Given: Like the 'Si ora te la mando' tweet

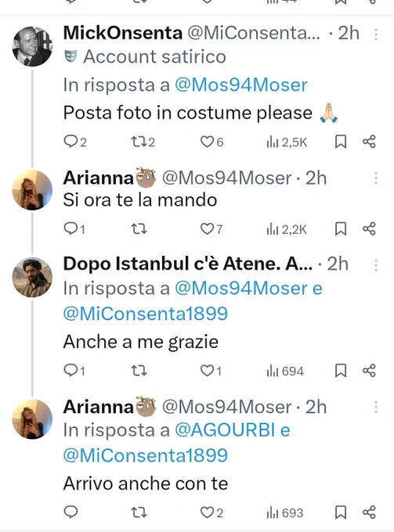Looking at the screenshot, I should click(211, 229).
